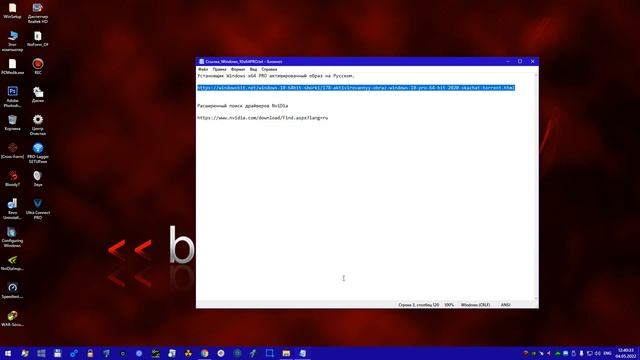This screenshot has width=640, height=360.
Task: Click the network tray icon
Action: (x=590, y=353)
